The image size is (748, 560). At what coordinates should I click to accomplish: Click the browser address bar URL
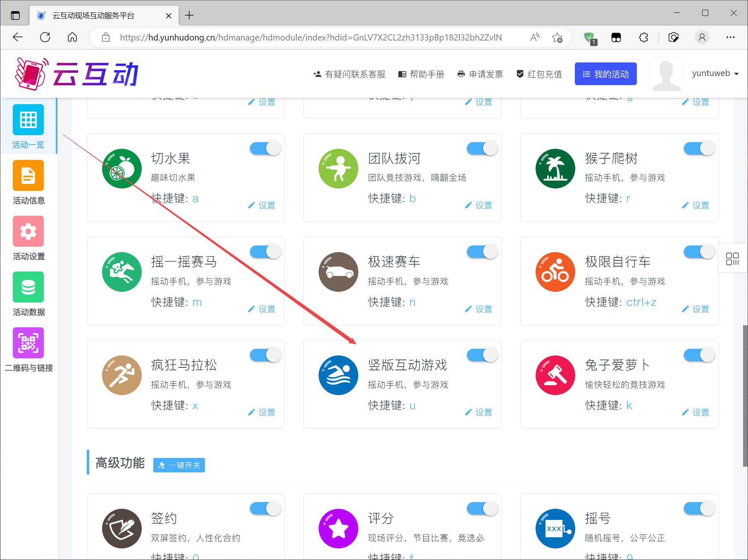[311, 38]
